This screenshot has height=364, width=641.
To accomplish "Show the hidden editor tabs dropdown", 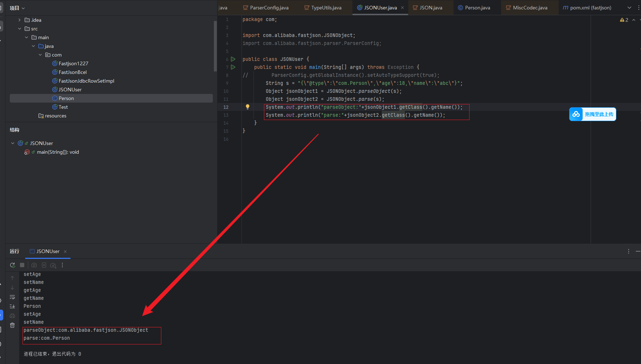I will 629,8.
